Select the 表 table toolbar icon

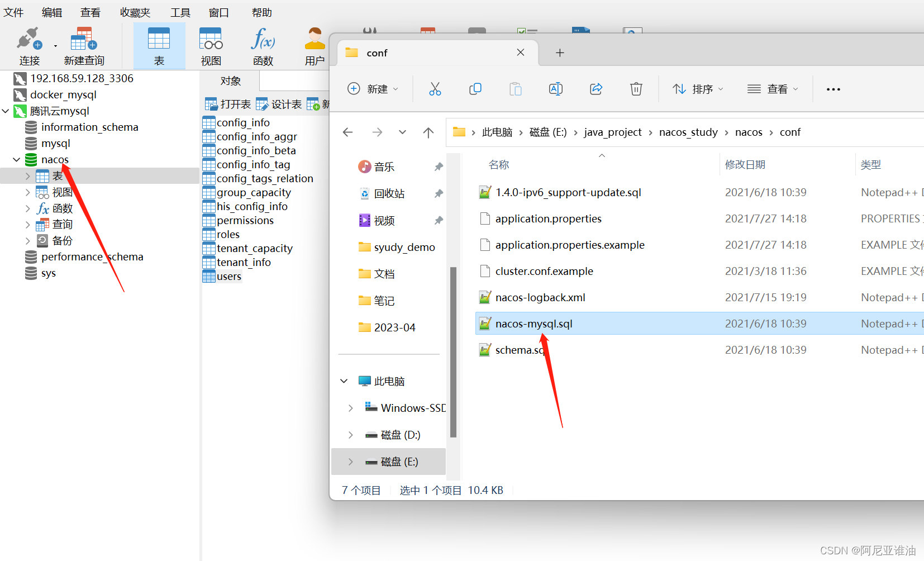(159, 46)
